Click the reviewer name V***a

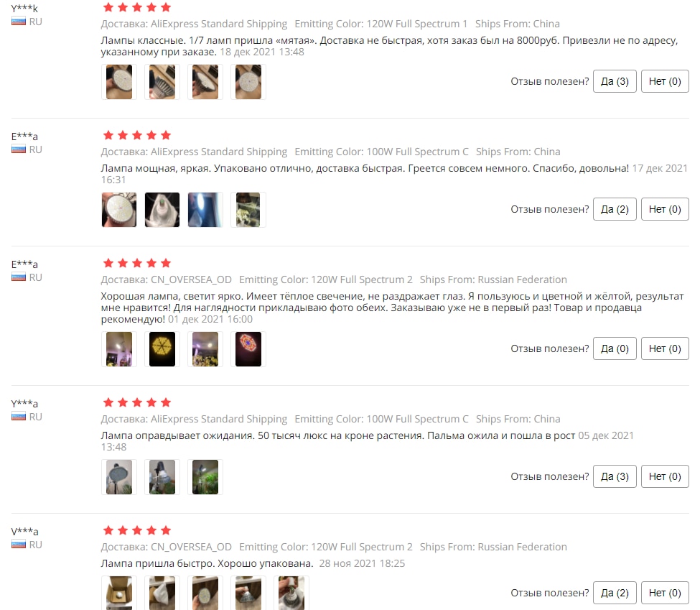pos(24,532)
